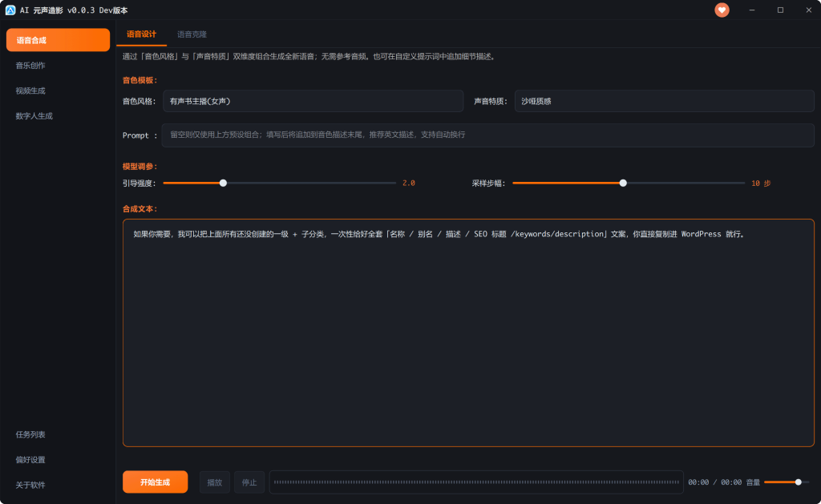The image size is (821, 504).
Task: Open 视频生成 in the sidebar
Action: [x=30, y=91]
